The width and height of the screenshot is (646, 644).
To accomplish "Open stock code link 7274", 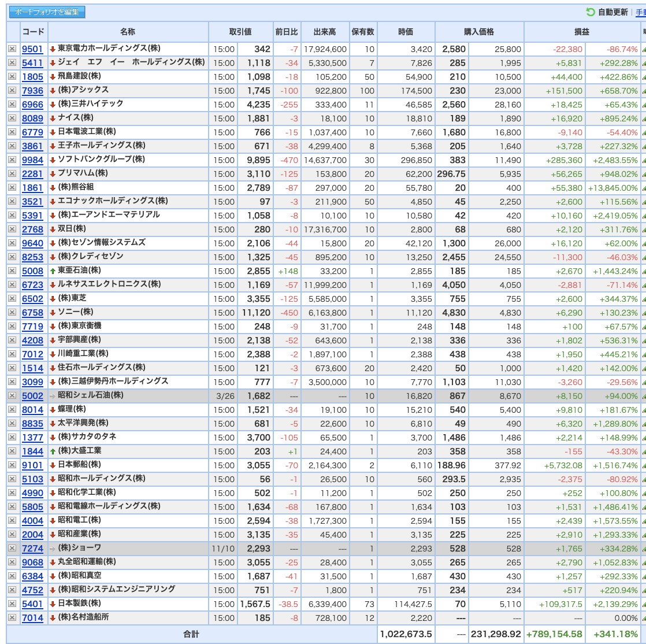I will (32, 549).
